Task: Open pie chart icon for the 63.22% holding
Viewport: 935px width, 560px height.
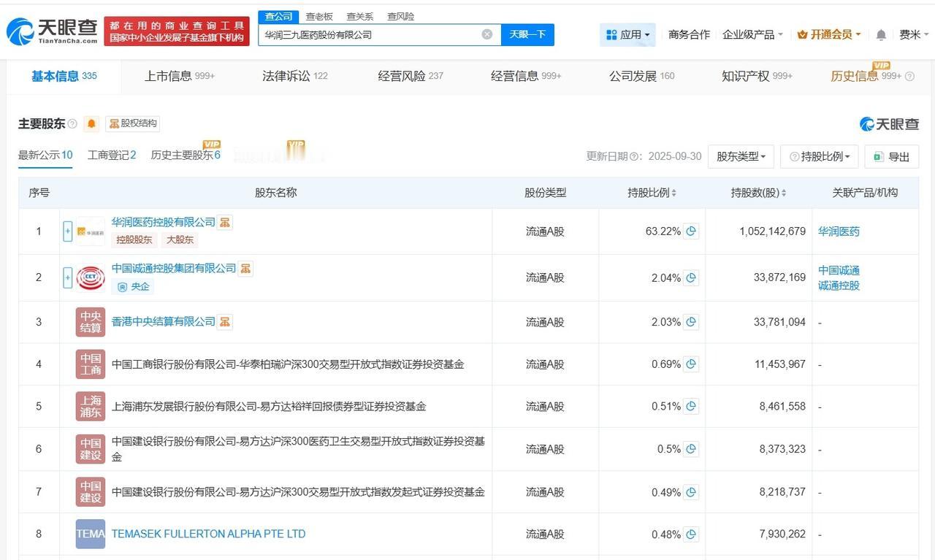Action: [x=691, y=231]
